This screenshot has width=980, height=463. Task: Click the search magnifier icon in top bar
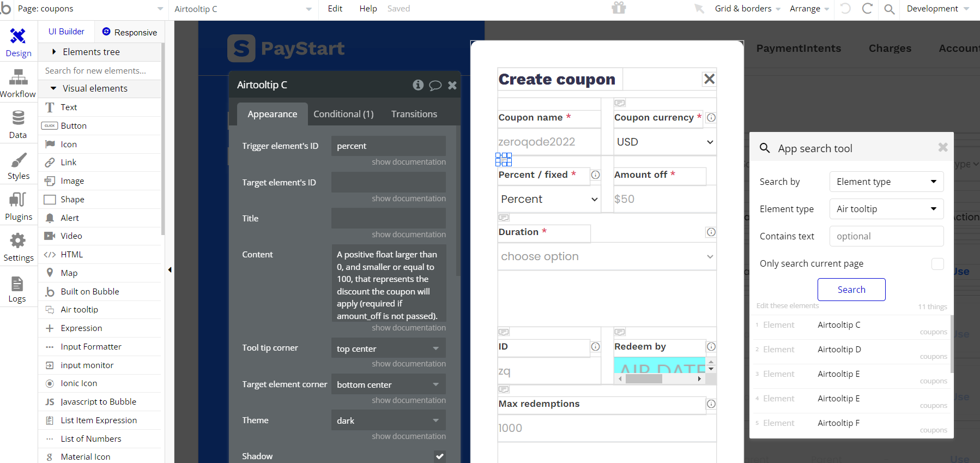[x=889, y=9]
